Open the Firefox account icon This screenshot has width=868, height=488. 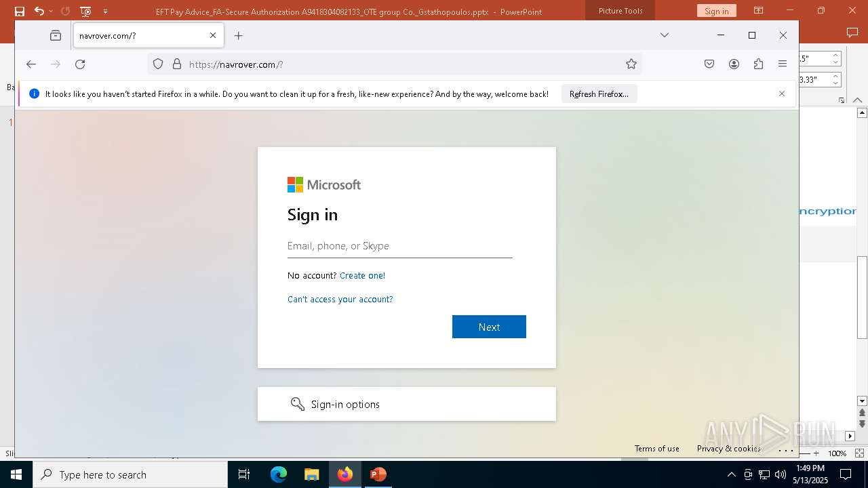[734, 64]
